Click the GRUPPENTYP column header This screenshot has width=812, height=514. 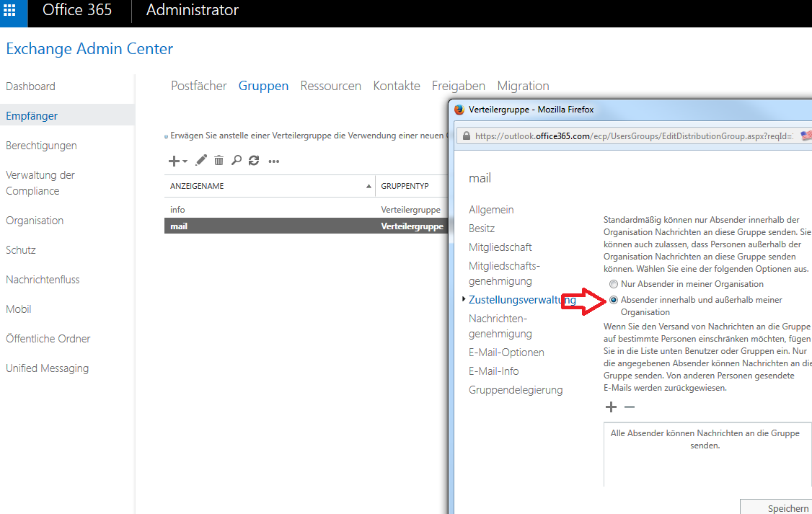[405, 186]
